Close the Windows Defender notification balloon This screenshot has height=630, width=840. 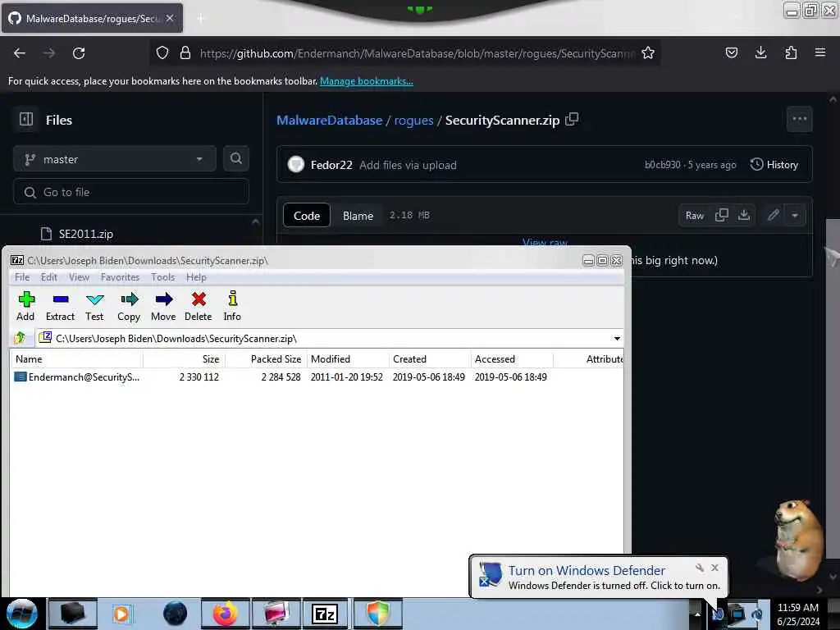click(714, 568)
